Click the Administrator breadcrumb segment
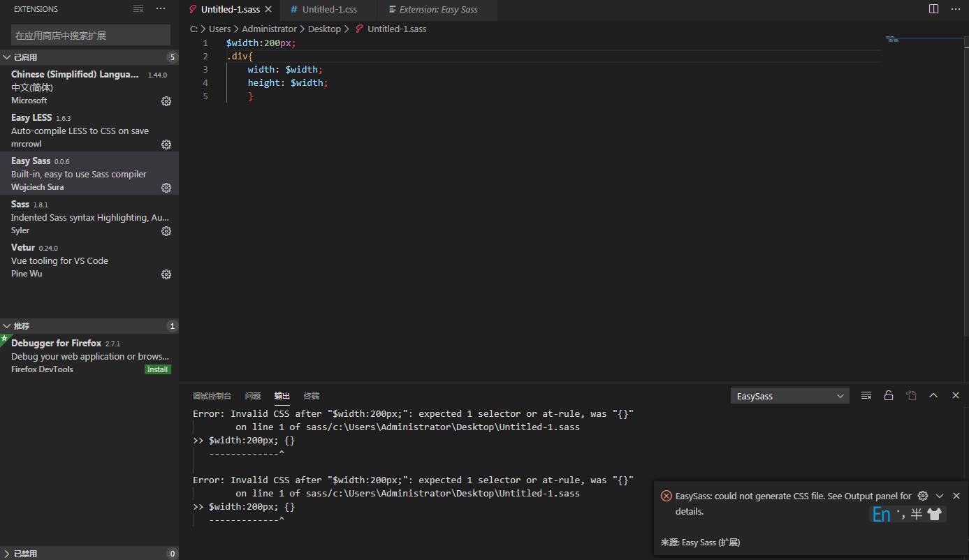 269,29
